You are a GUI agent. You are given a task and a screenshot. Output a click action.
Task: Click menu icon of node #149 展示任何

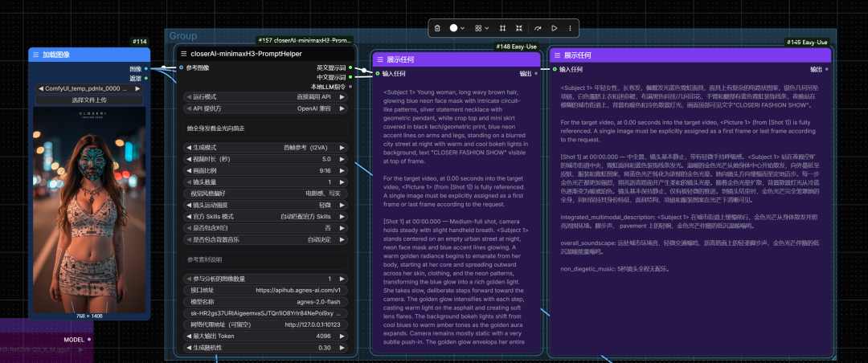(x=557, y=55)
